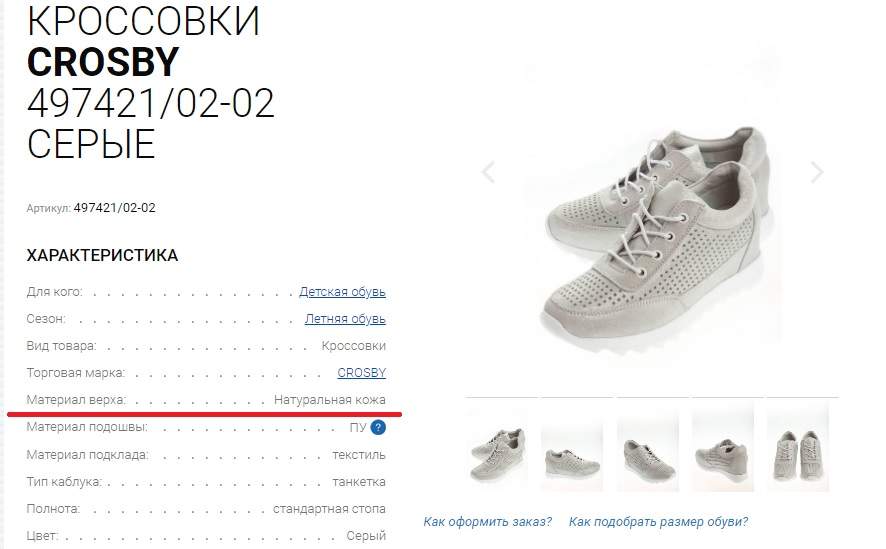Image resolution: width=886 pixels, height=549 pixels.
Task: Click the ХАРАКТЕРИСТИКА section heading
Action: click(x=102, y=255)
